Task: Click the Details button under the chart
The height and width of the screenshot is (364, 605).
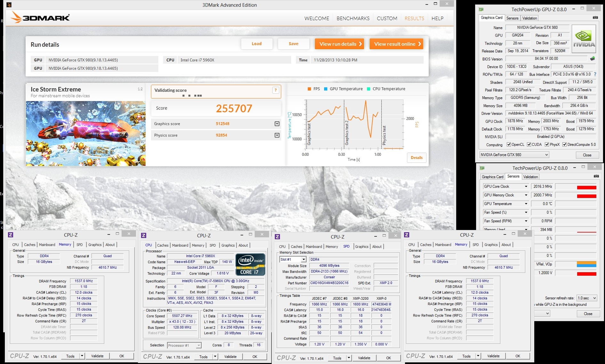Action: 417,158
